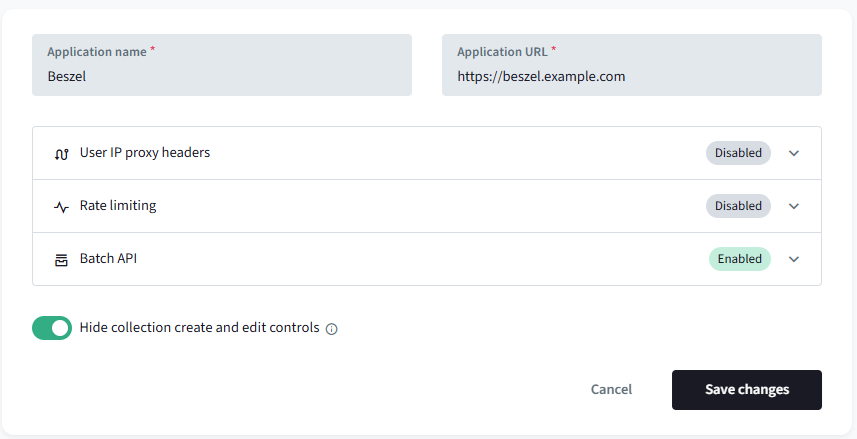This screenshot has width=857, height=439.
Task: Click the Hide collection create and edit controls label
Action: click(199, 328)
